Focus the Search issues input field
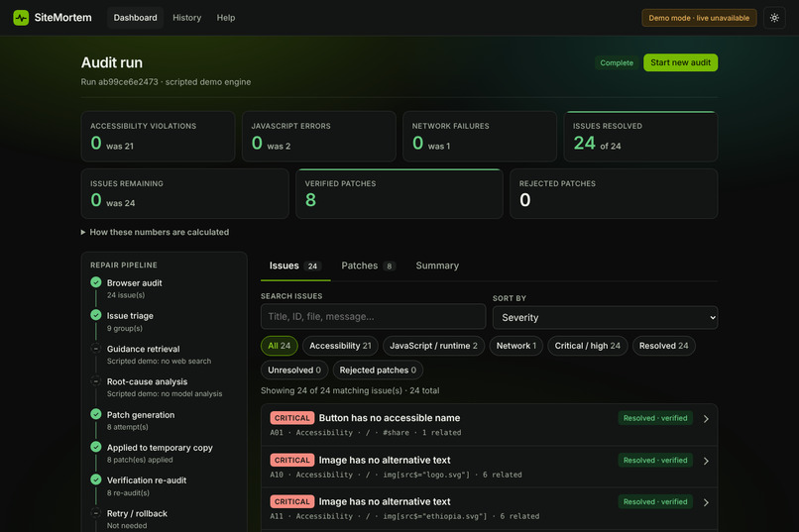Viewport: 799px width, 532px height. pyautogui.click(x=373, y=317)
